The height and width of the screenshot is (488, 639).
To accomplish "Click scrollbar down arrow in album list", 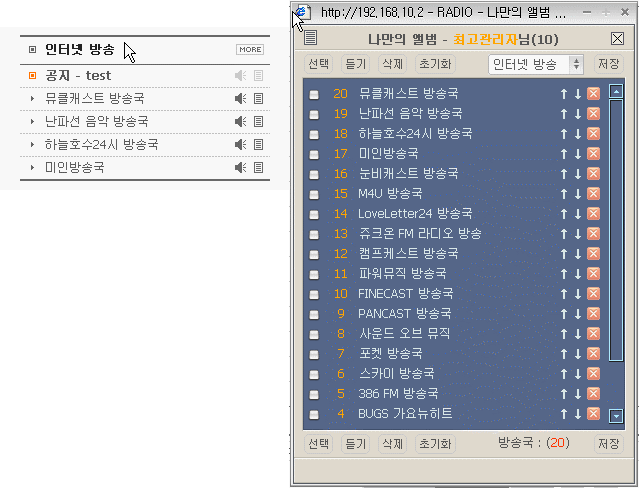I will click(x=616, y=416).
